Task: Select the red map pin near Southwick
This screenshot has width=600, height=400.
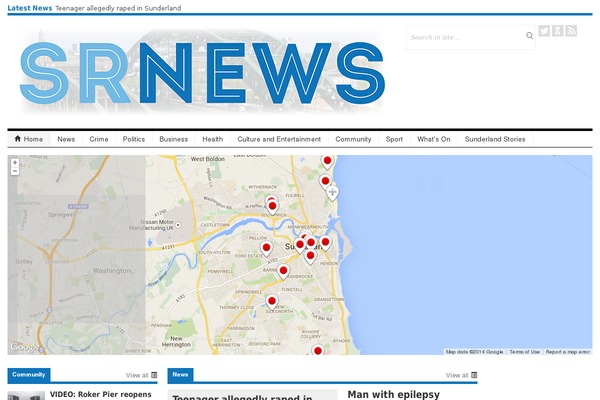Action: tap(272, 207)
